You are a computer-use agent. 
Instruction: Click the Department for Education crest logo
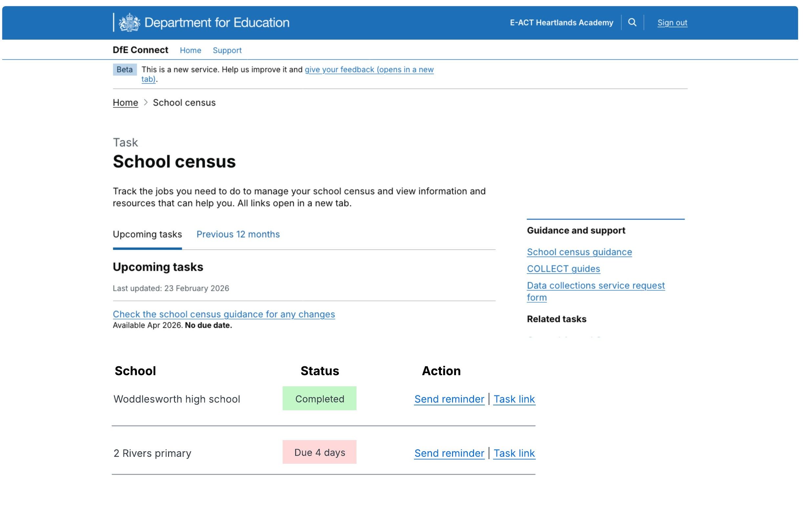[x=129, y=22]
